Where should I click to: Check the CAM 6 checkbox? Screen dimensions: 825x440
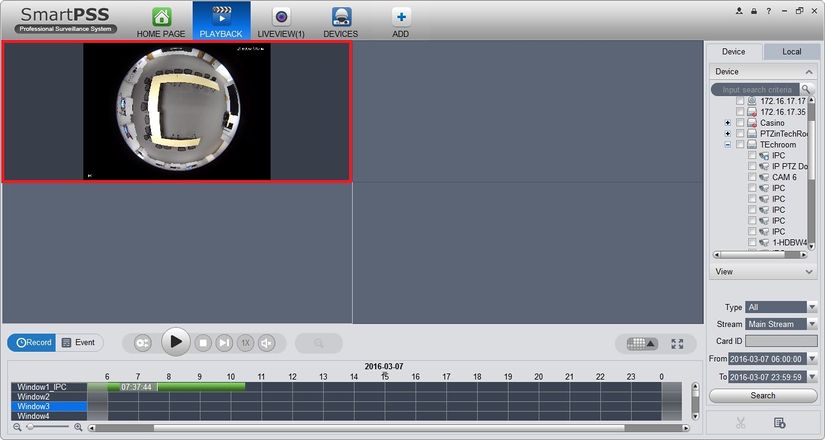752,177
